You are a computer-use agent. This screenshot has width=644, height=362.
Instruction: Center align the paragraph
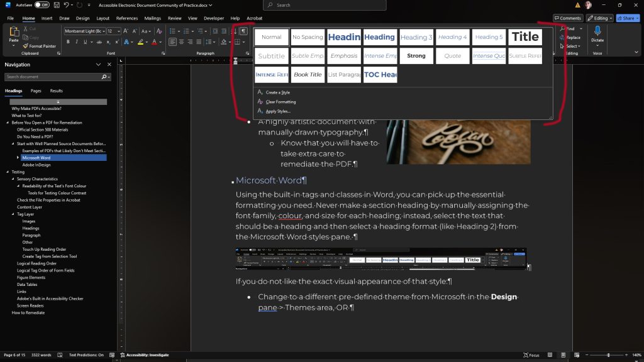181,42
